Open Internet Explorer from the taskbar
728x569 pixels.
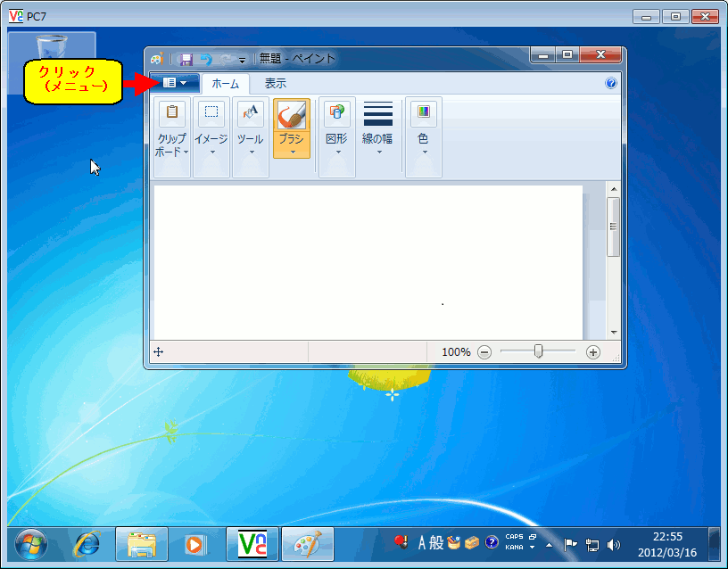pyautogui.click(x=87, y=543)
